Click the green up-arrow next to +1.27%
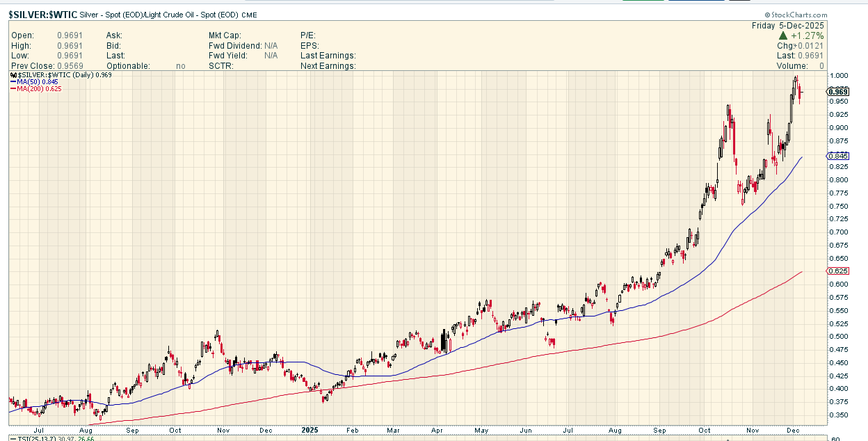 tap(783, 35)
